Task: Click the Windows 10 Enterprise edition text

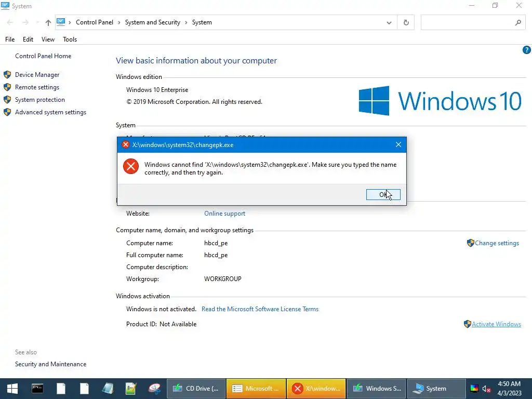Action: [x=157, y=90]
